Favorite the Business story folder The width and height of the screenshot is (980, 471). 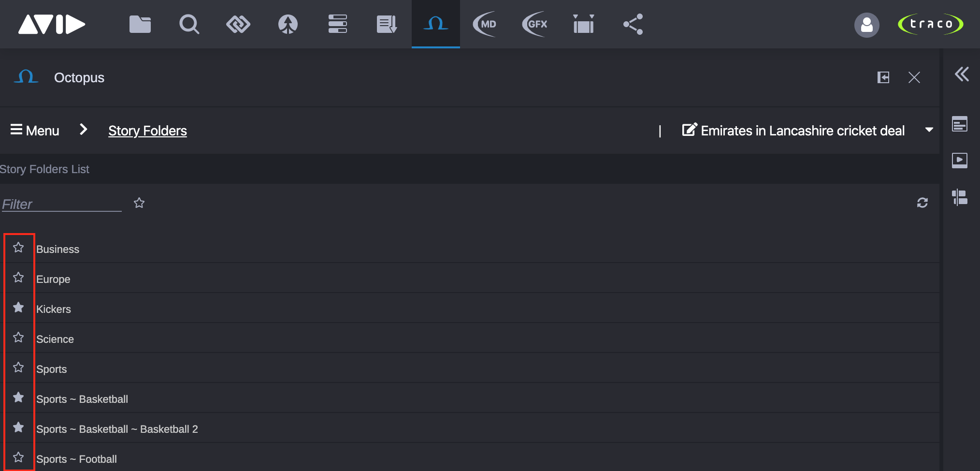pos(19,248)
